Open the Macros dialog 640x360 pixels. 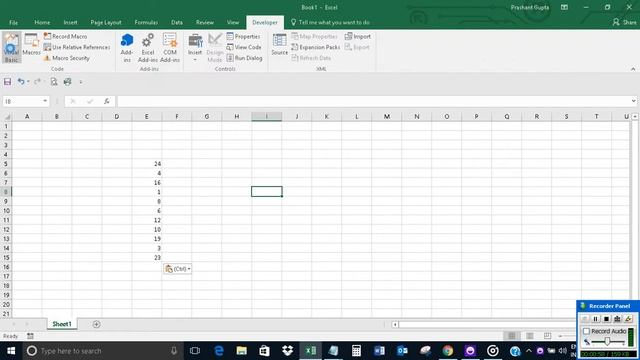tap(31, 45)
